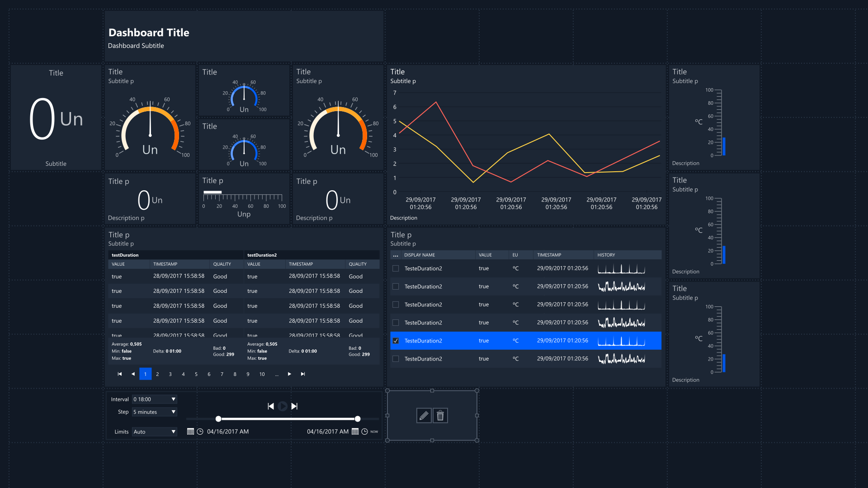
Task: Open start date calendar picker icon
Action: tap(190, 432)
